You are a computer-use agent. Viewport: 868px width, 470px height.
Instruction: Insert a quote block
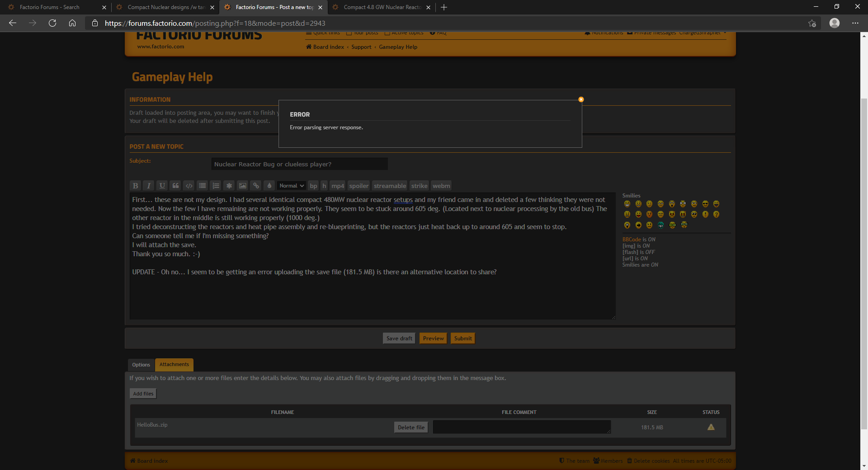[175, 186]
